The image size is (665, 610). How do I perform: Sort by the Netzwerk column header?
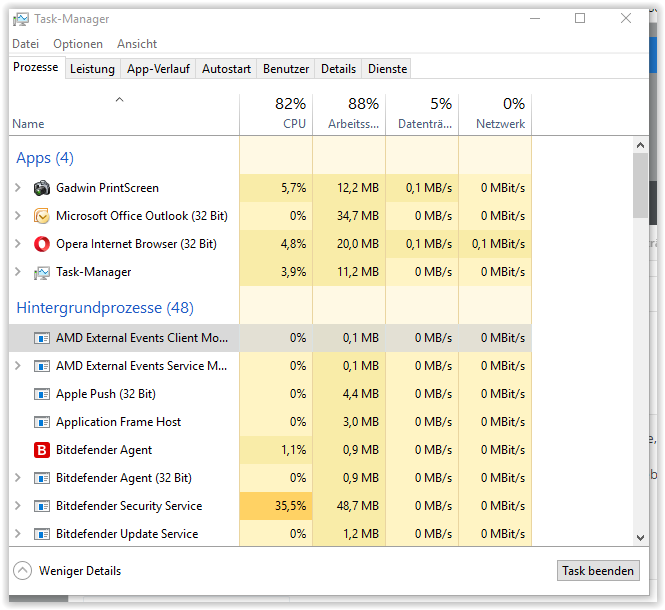point(495,115)
